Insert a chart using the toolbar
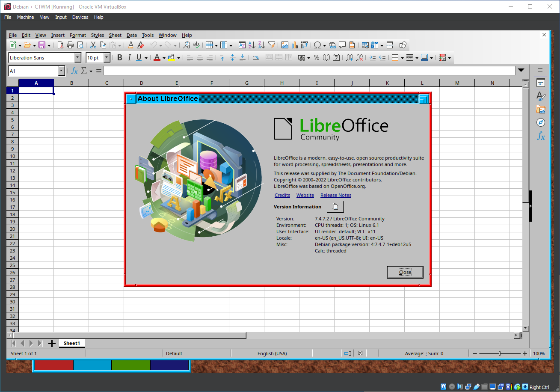Image resolution: width=560 pixels, height=392 pixels. (294, 45)
